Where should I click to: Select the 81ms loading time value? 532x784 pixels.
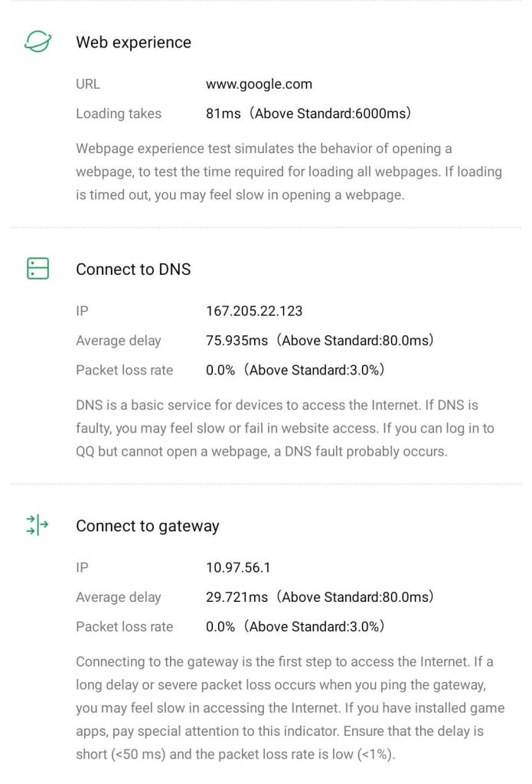point(224,113)
